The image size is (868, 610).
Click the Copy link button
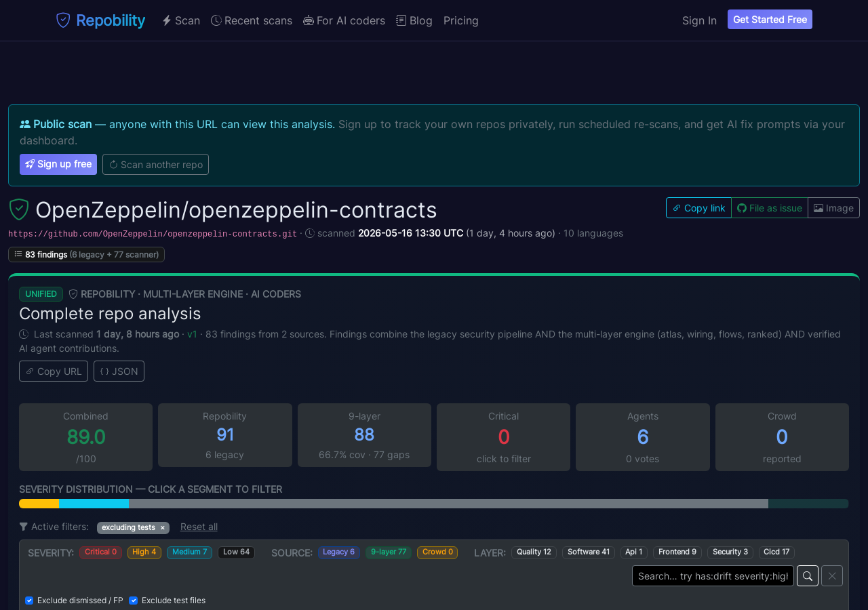(698, 208)
